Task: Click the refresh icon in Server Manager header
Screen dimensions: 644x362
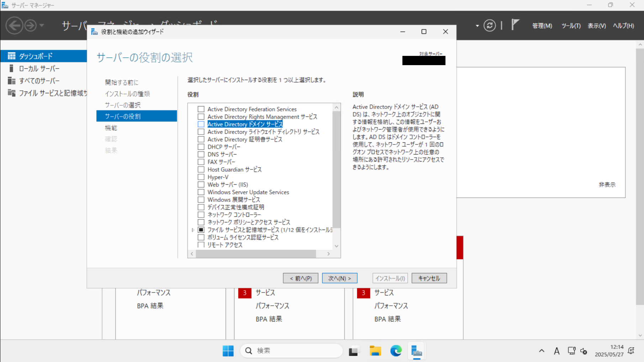Action: (490, 26)
